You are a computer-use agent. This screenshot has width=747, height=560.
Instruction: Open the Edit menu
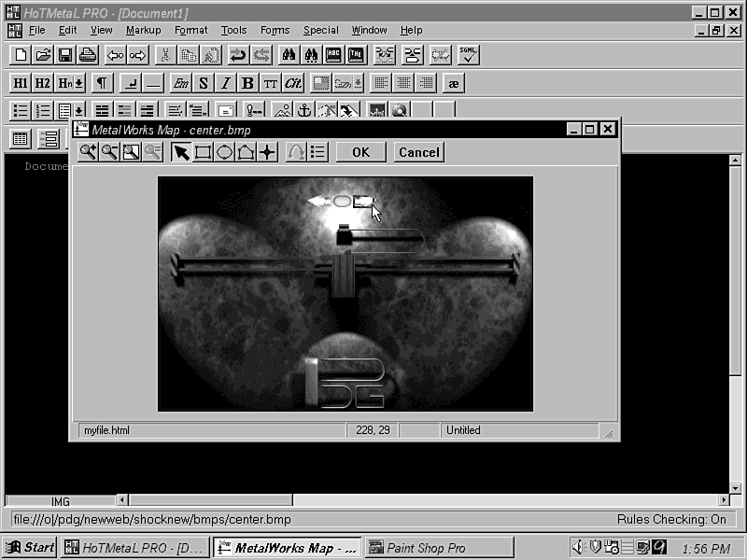(67, 31)
